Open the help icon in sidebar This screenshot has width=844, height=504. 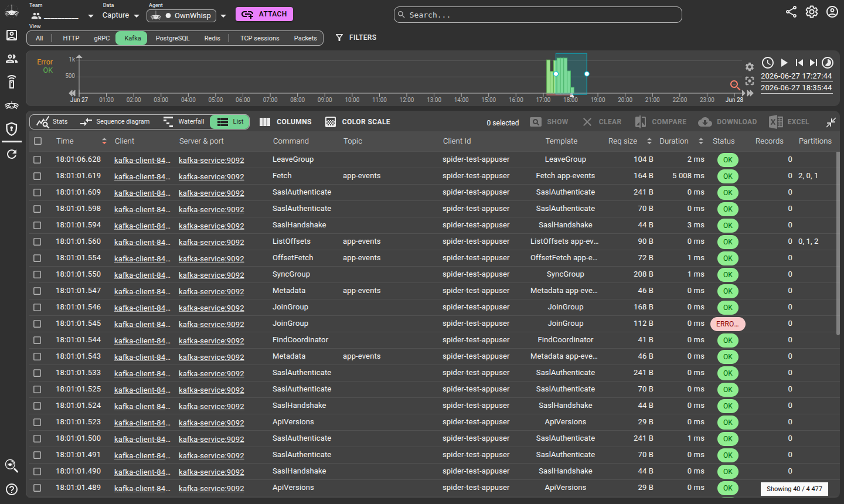[x=12, y=489]
